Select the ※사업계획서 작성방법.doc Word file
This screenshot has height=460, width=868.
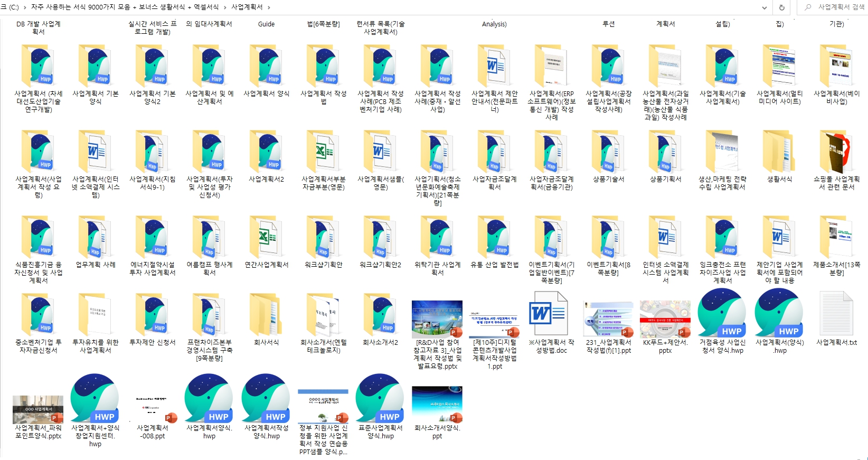548,315
